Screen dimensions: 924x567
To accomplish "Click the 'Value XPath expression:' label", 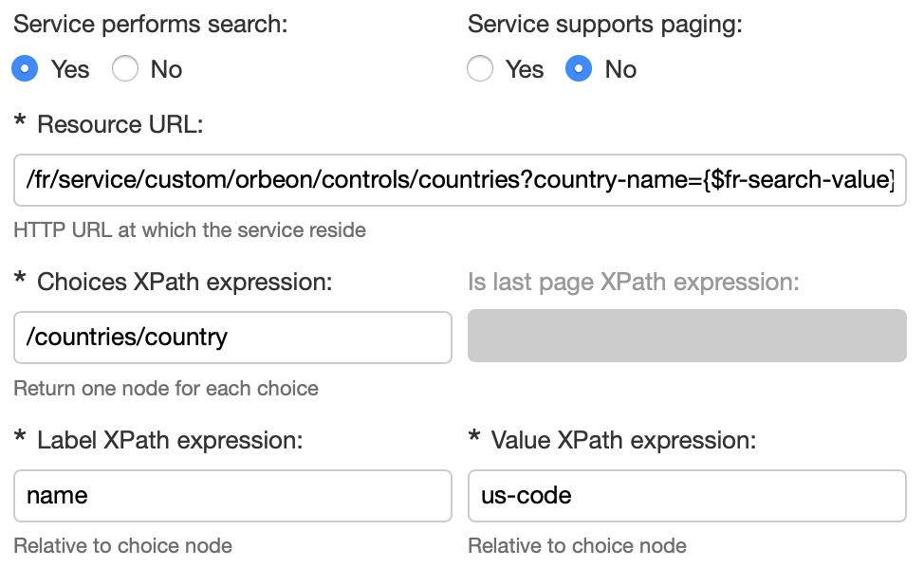I will click(x=623, y=440).
